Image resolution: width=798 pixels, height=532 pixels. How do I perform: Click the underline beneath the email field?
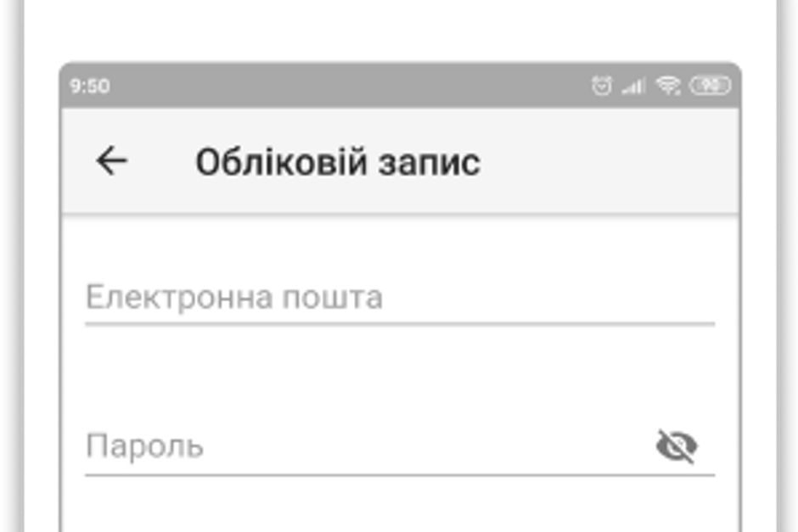(x=399, y=323)
